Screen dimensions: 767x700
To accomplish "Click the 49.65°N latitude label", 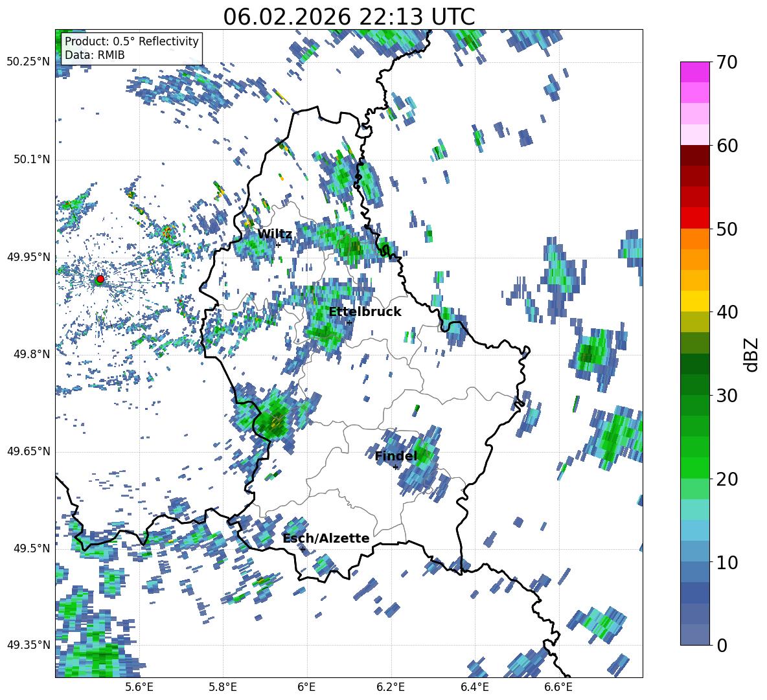I will [x=29, y=451].
